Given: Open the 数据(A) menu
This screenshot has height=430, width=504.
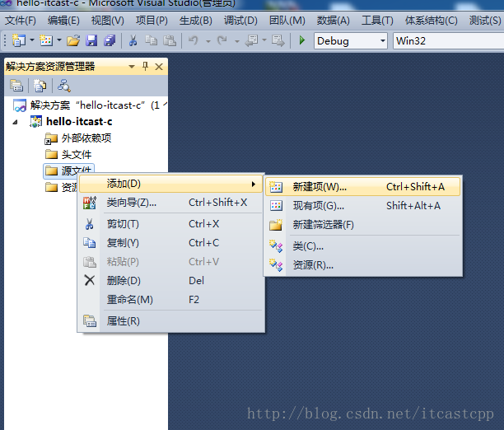Looking at the screenshot, I should [x=333, y=21].
